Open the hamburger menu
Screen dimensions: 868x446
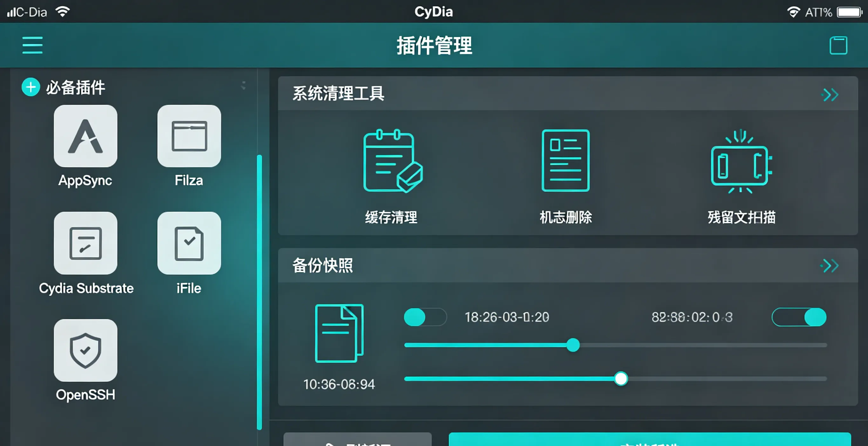pyautogui.click(x=32, y=45)
